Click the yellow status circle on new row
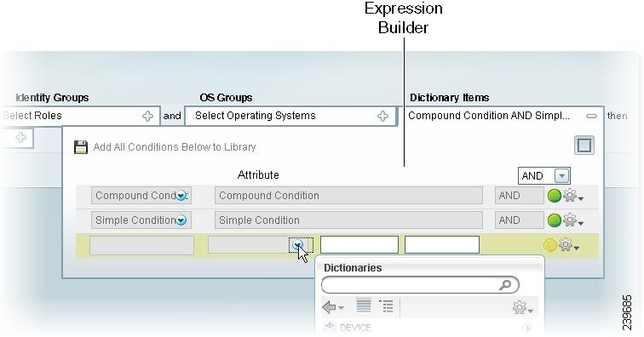The width and height of the screenshot is (644, 337). pyautogui.click(x=550, y=245)
